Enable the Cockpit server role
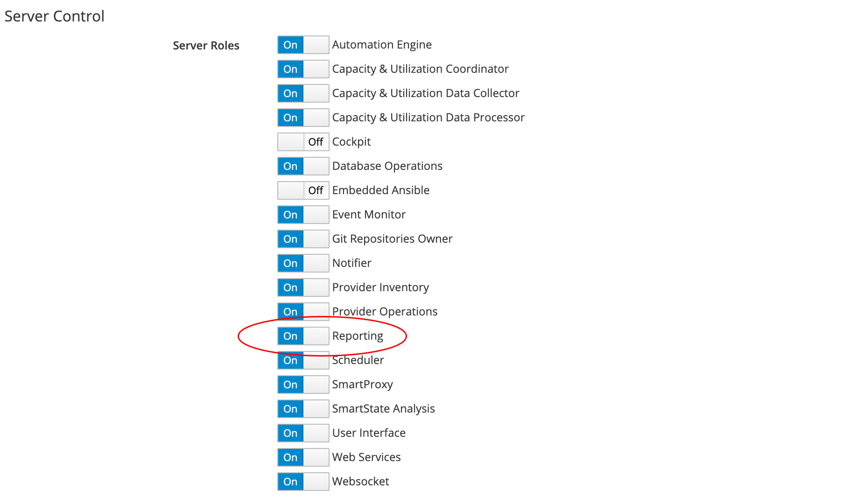This screenshot has width=857, height=504. click(x=303, y=142)
